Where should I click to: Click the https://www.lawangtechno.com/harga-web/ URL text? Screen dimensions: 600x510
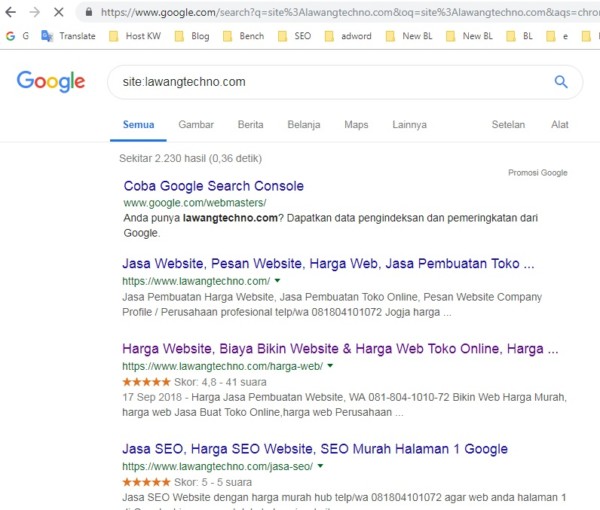223,366
